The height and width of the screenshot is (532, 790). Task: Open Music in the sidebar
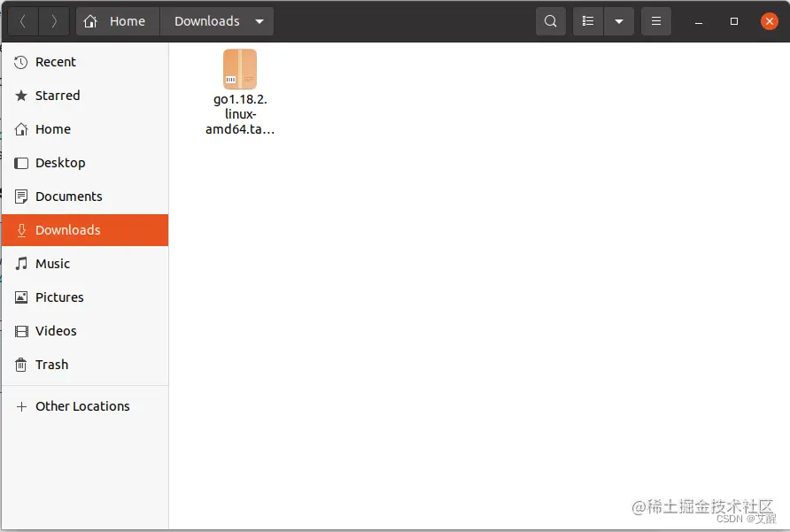pos(85,264)
